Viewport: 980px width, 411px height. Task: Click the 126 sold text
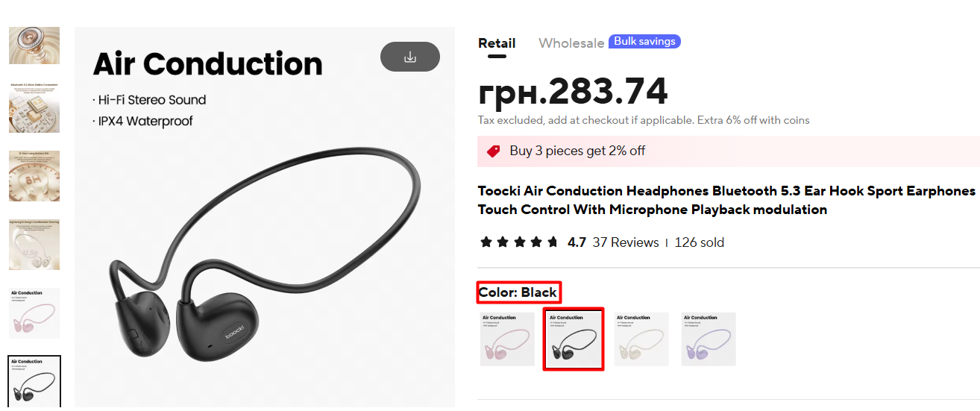699,242
